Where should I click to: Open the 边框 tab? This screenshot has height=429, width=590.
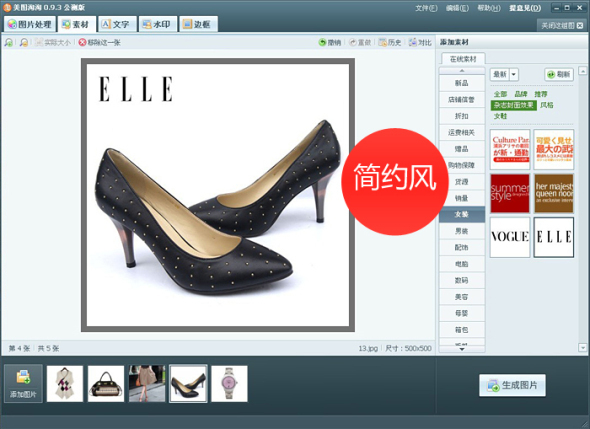tap(198, 24)
